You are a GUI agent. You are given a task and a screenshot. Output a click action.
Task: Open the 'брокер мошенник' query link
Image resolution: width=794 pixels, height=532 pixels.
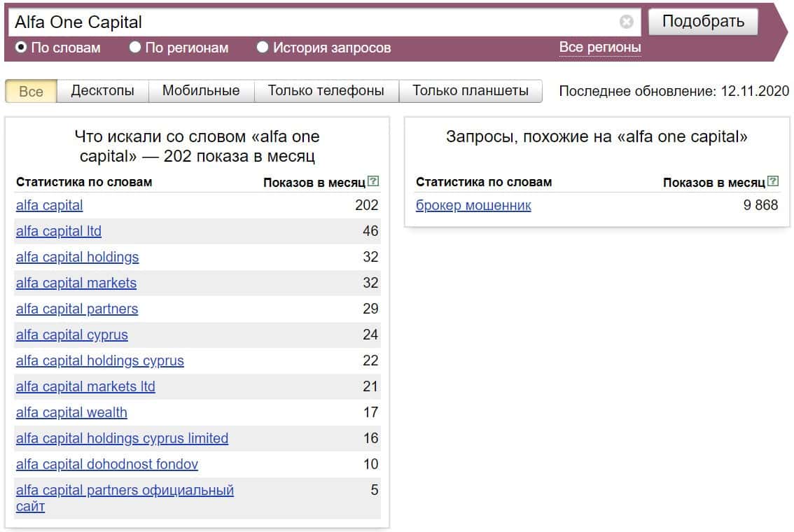click(473, 205)
